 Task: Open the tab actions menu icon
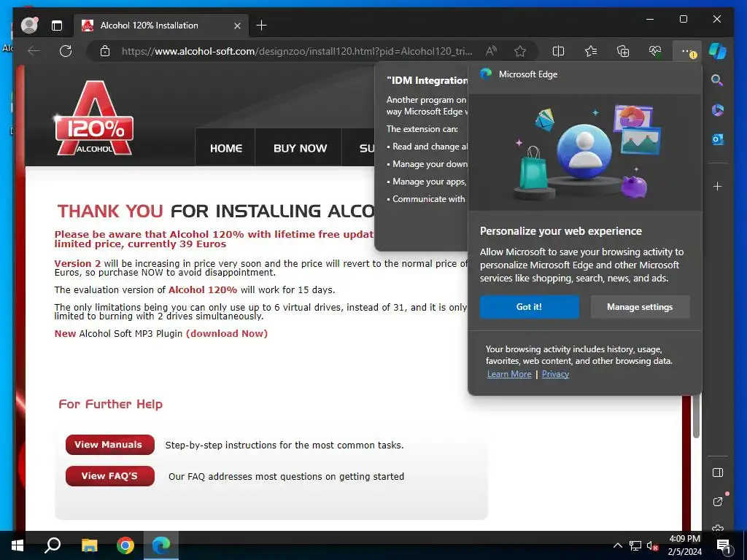pyautogui.click(x=57, y=26)
